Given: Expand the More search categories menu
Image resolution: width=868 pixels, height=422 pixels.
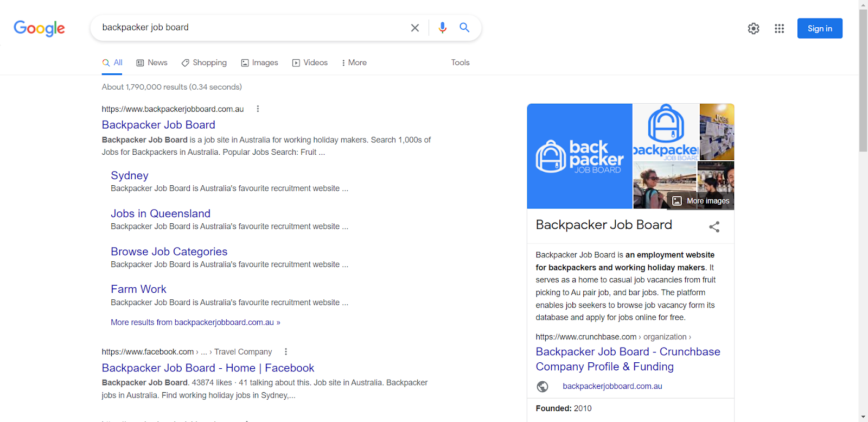Looking at the screenshot, I should click(x=354, y=62).
